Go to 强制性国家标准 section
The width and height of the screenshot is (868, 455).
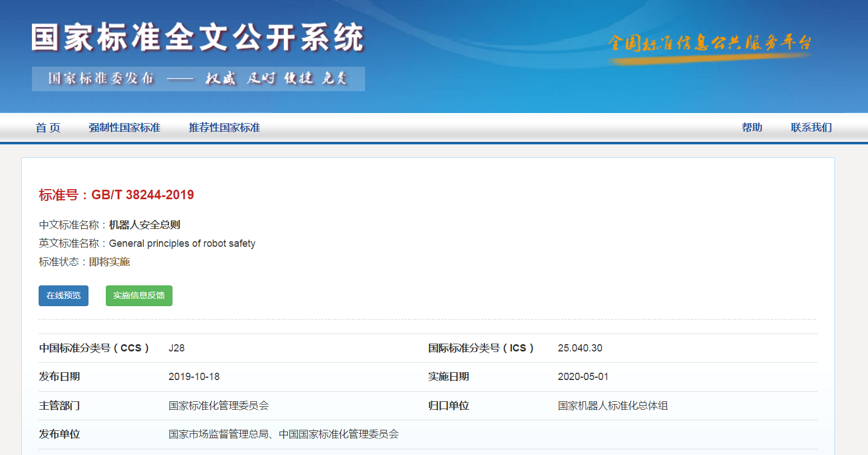pos(124,128)
